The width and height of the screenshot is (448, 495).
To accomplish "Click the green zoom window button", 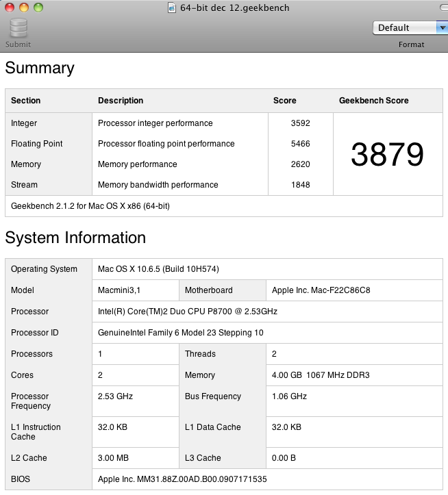I will [x=38, y=8].
